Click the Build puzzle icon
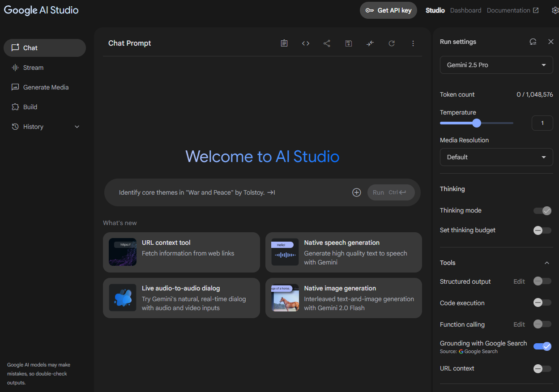The image size is (559, 392). 15,107
